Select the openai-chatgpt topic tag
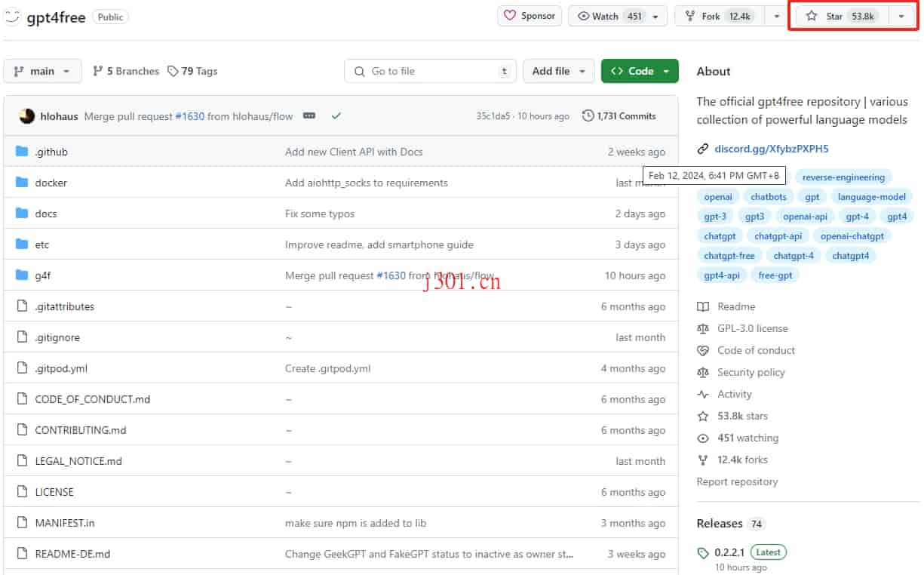The width and height of the screenshot is (924, 575). [852, 236]
